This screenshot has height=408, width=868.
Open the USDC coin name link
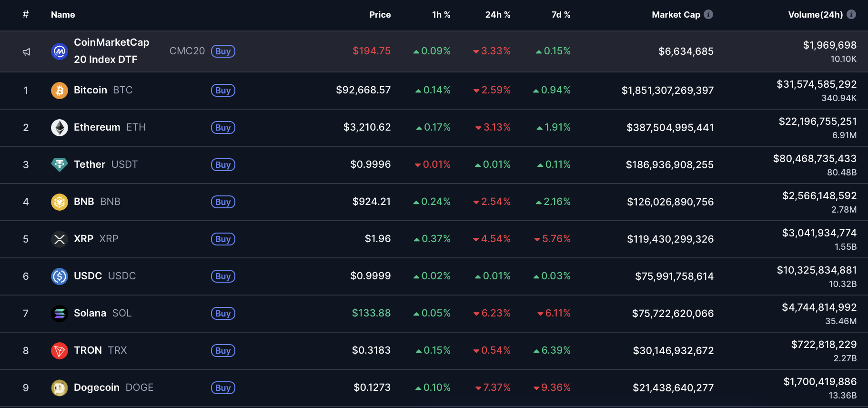88,276
